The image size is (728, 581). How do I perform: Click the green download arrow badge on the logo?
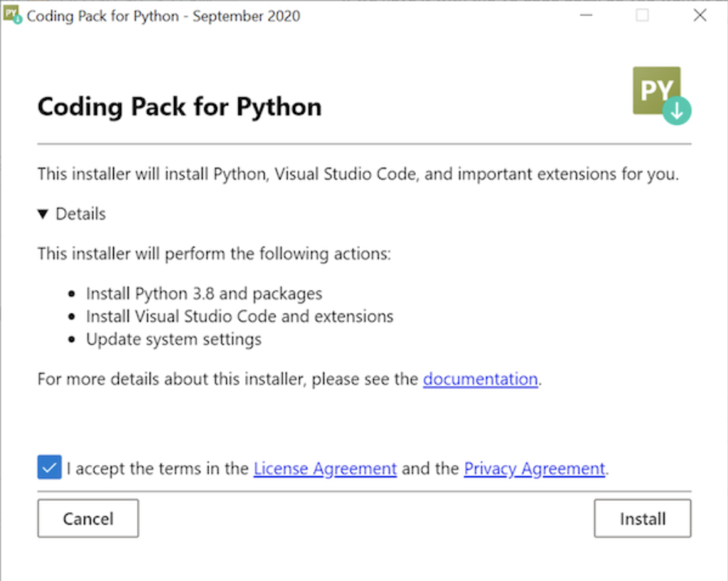[x=677, y=111]
